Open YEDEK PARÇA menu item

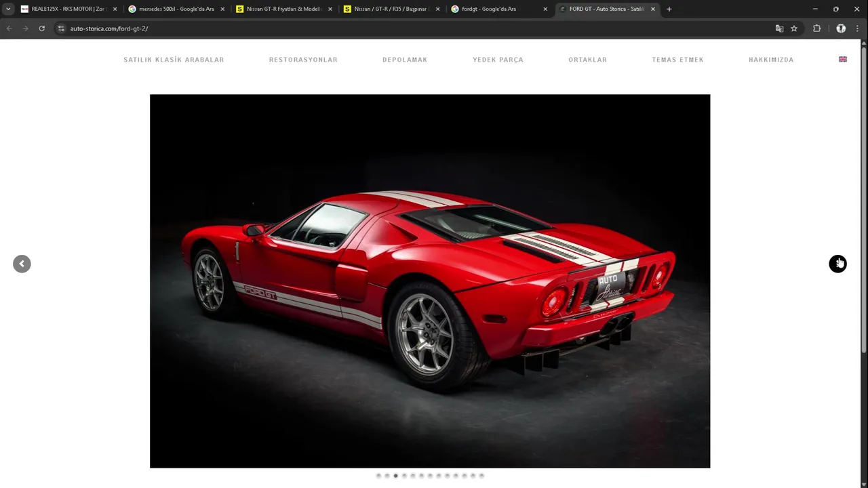click(498, 60)
